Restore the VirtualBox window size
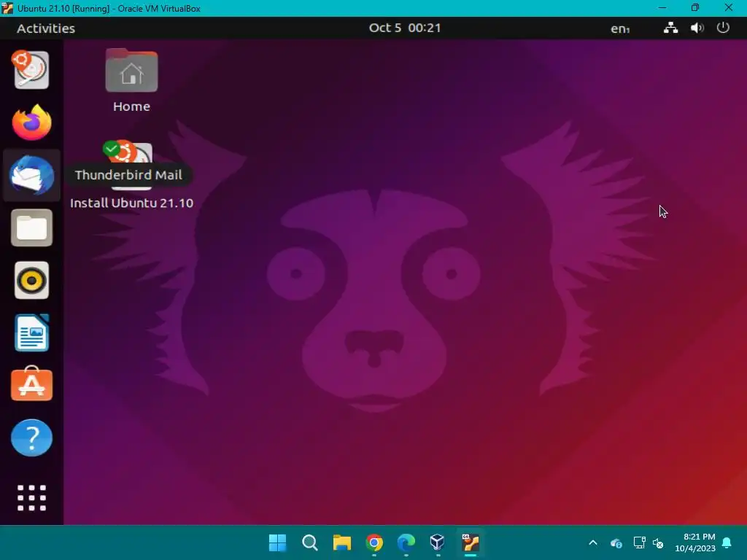 click(x=695, y=7)
